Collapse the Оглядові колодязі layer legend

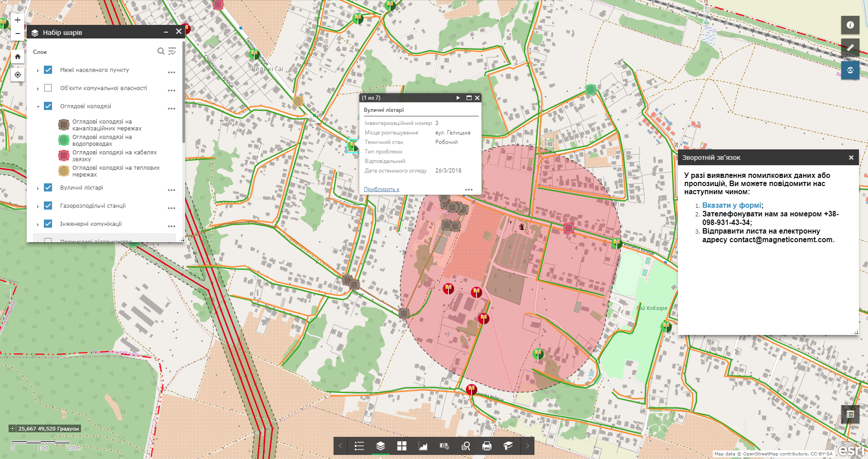tap(38, 106)
